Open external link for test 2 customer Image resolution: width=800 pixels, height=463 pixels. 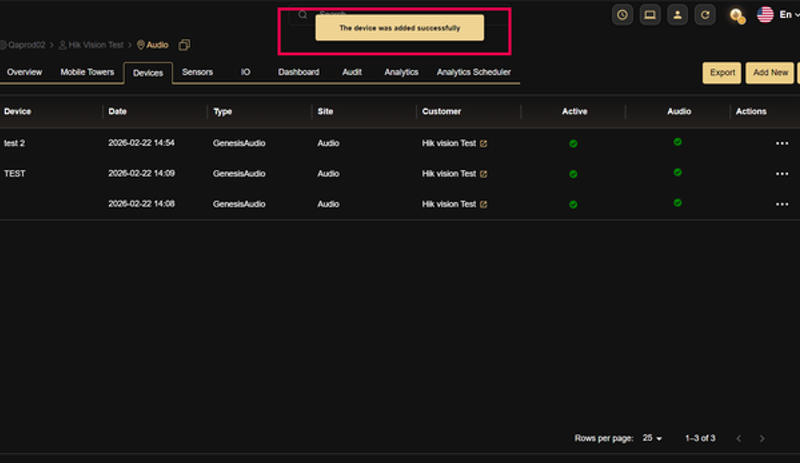(x=483, y=144)
